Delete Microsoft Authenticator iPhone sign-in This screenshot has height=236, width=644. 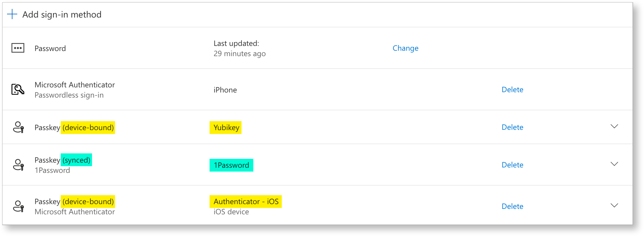coord(512,90)
